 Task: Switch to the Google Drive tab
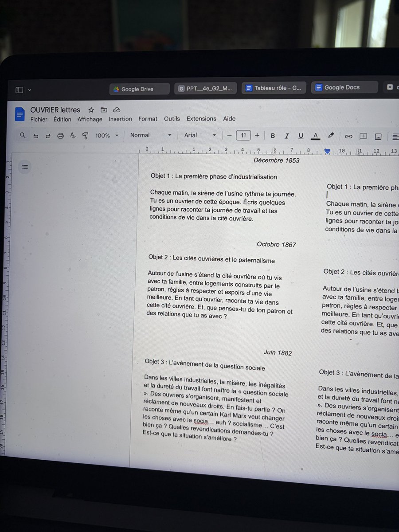[139, 89]
